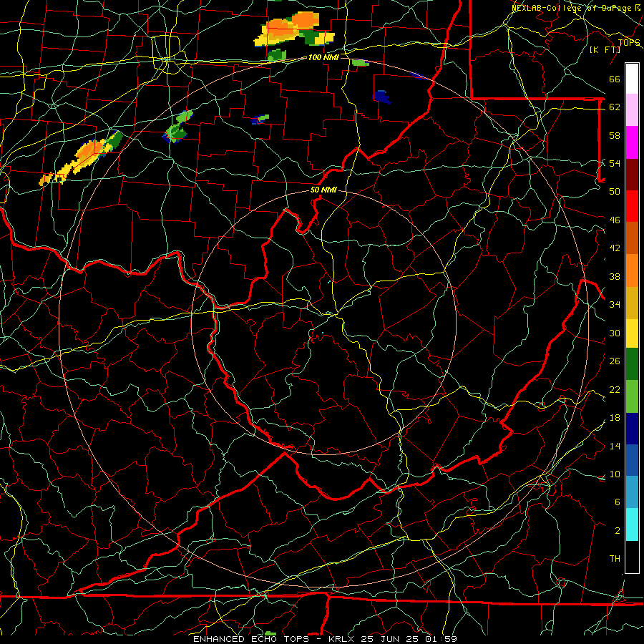Screen dimensions: 644x644
Task: Click the gold legend swatch
Action: pyautogui.click(x=632, y=303)
